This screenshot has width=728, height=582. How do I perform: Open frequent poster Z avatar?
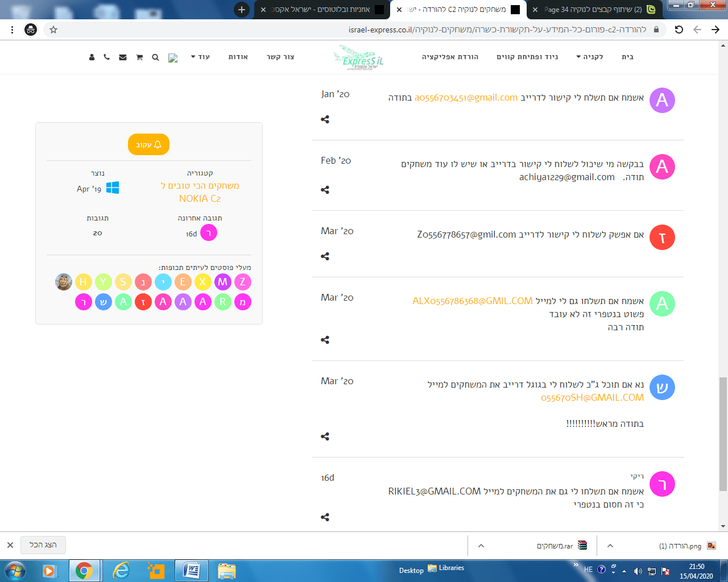pos(243,282)
